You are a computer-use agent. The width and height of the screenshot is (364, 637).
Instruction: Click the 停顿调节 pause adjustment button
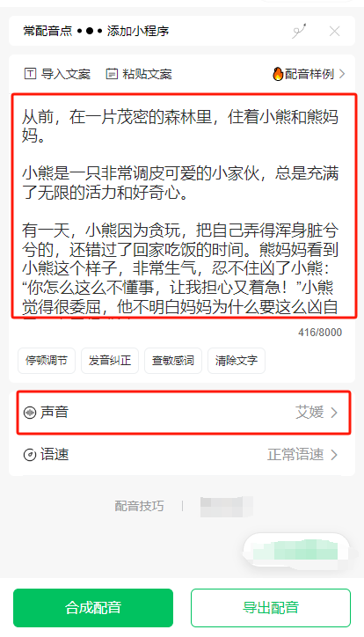tap(47, 361)
